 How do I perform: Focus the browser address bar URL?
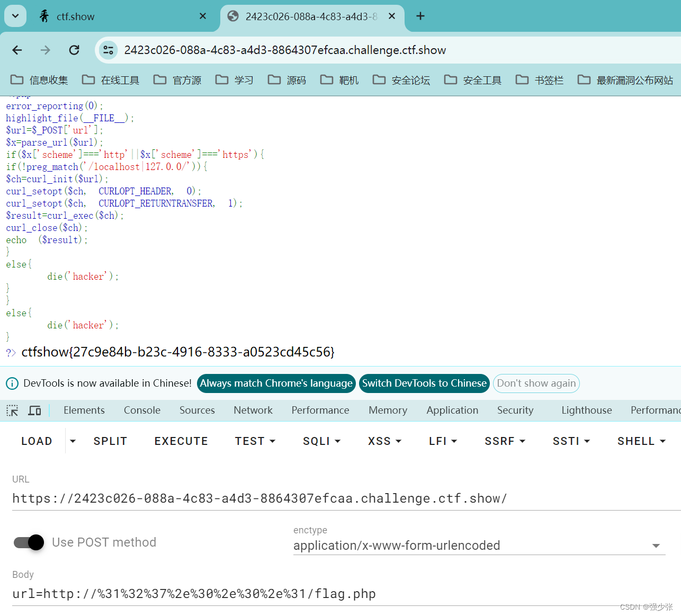pyautogui.click(x=285, y=50)
